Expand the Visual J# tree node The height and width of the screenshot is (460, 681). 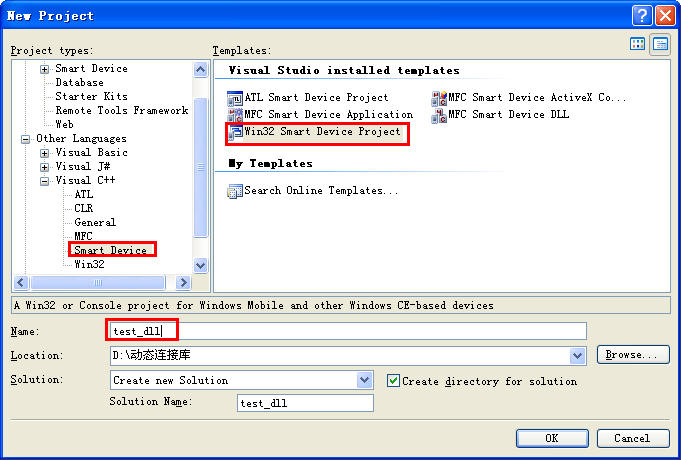tap(44, 167)
